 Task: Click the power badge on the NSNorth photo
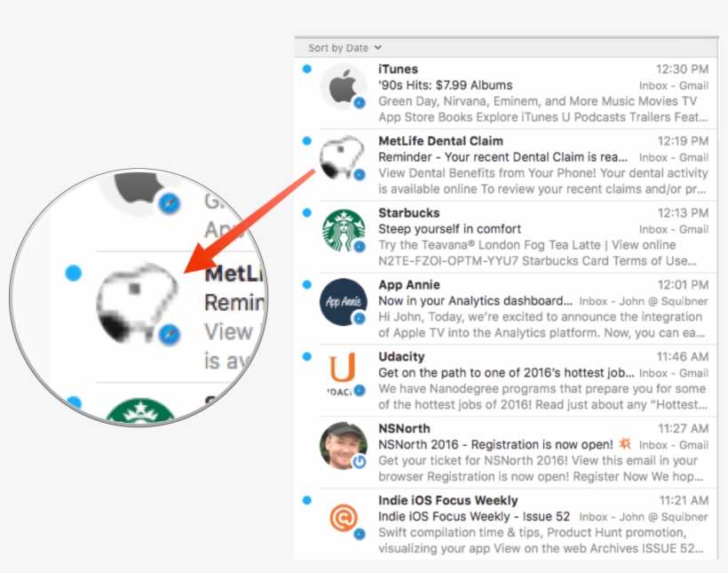coord(360,462)
